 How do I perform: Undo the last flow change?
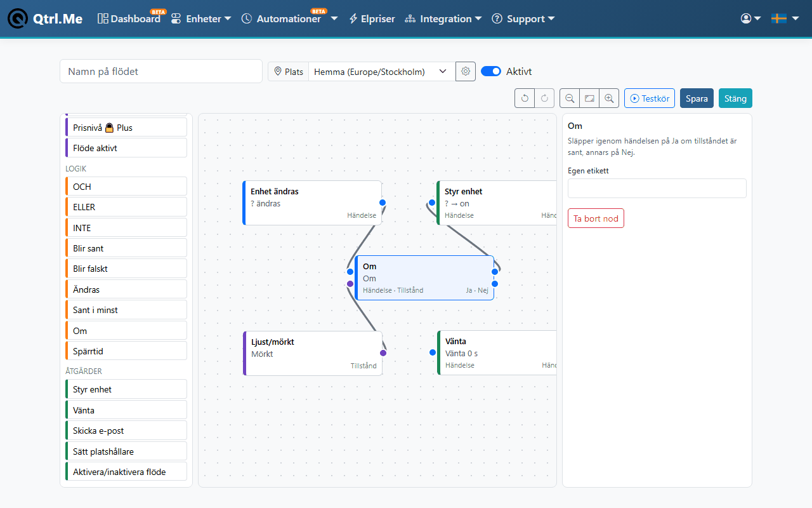(x=525, y=98)
